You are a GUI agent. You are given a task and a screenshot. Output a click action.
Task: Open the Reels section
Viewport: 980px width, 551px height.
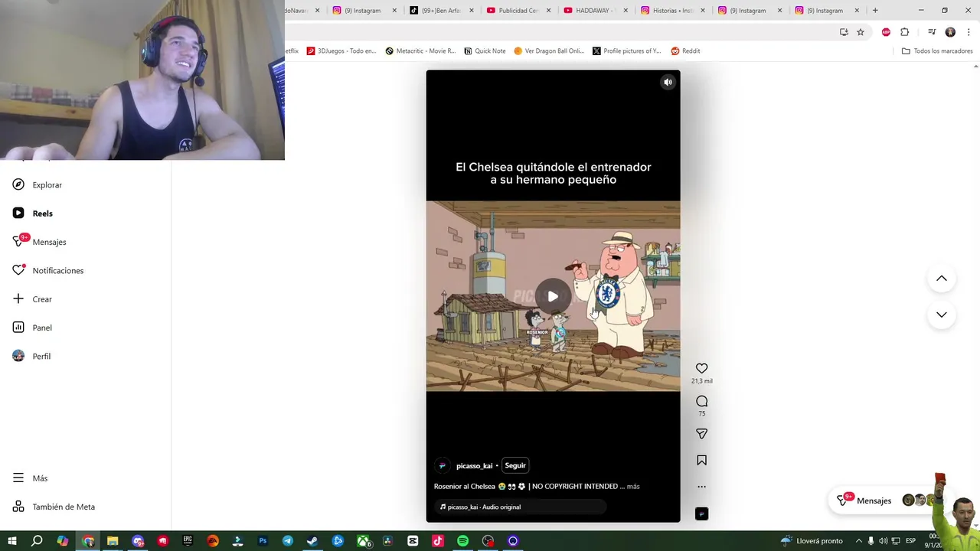pos(32,214)
